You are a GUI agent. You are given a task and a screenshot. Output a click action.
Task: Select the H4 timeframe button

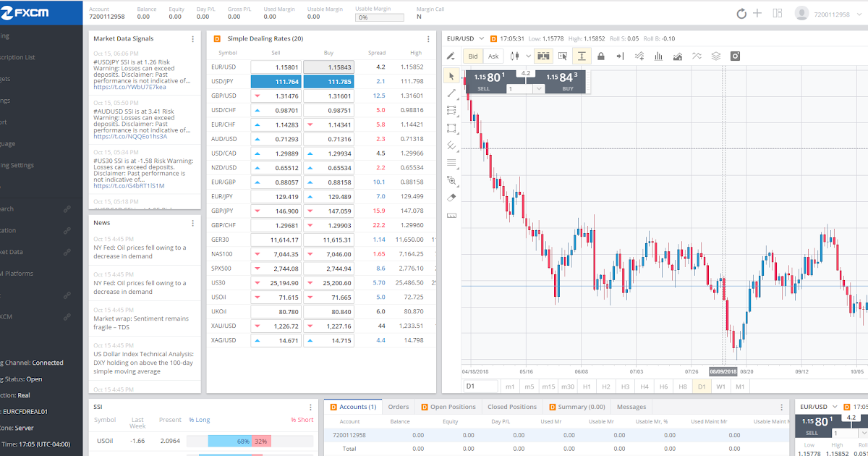644,387
